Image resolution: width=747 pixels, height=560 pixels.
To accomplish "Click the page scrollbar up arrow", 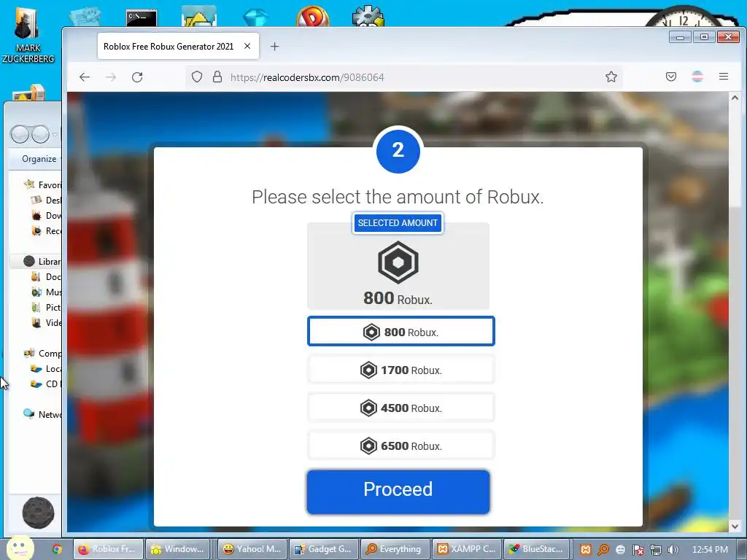I will pyautogui.click(x=735, y=98).
